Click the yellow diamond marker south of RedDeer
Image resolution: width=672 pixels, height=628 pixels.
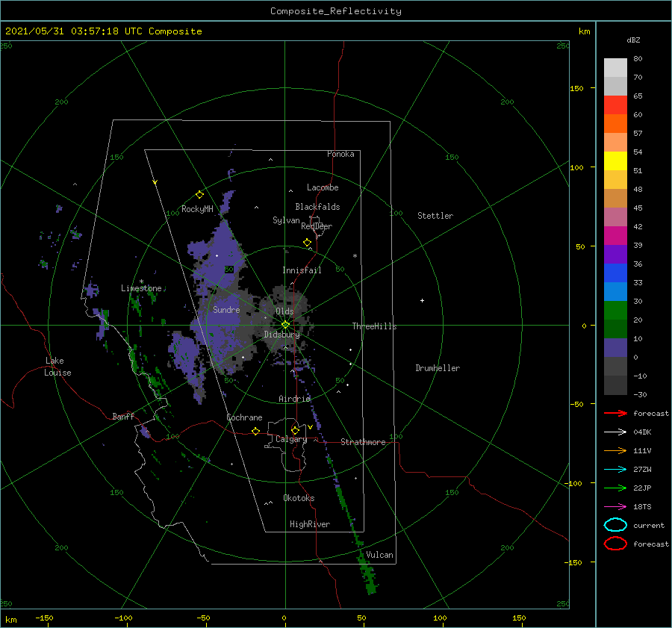[307, 243]
